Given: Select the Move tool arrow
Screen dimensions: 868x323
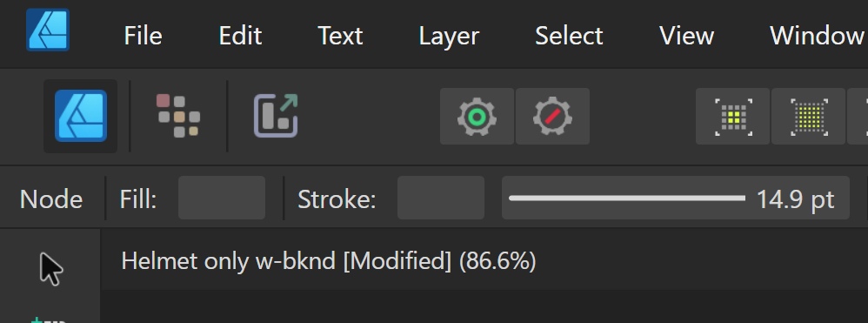Looking at the screenshot, I should click(x=51, y=269).
